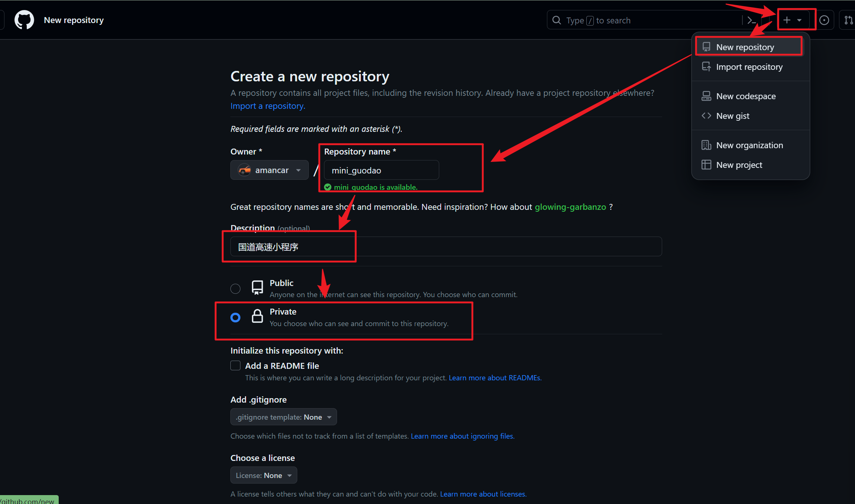The image size is (855, 504).
Task: Click the New organization building icon
Action: pos(706,145)
